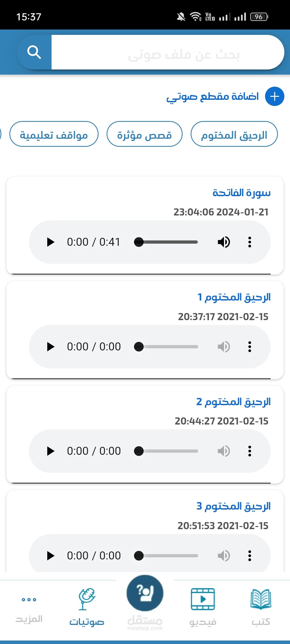The image size is (290, 644).
Task: Click the blue plus add-audio icon
Action: [274, 96]
